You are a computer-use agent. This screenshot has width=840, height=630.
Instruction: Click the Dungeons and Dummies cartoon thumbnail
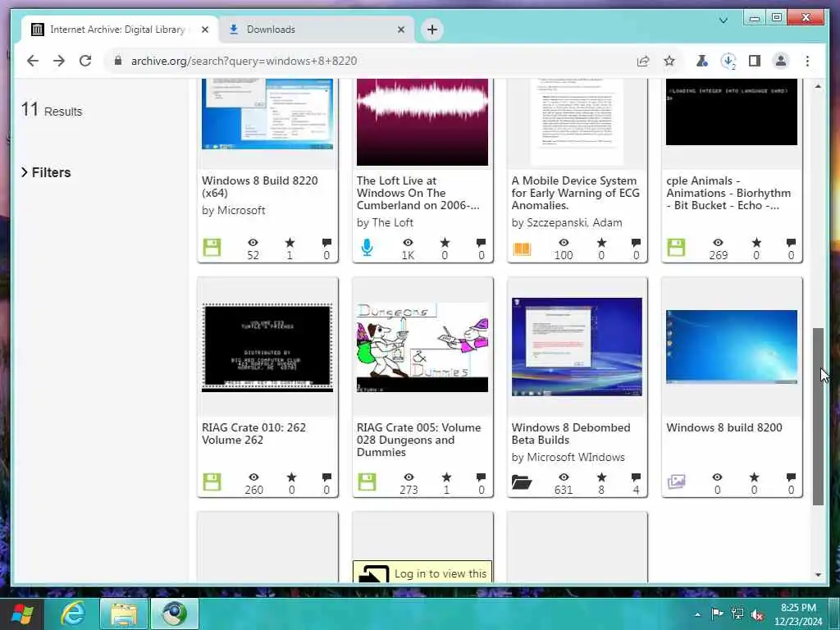[x=422, y=347]
